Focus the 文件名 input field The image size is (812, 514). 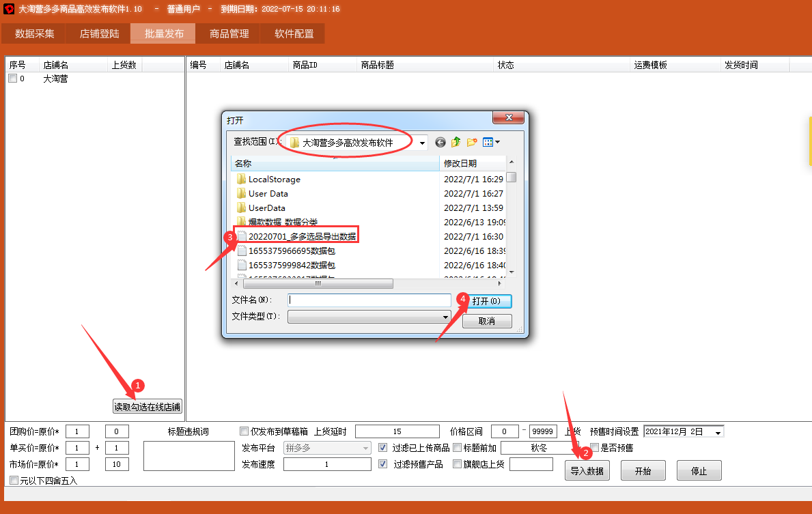coord(369,300)
